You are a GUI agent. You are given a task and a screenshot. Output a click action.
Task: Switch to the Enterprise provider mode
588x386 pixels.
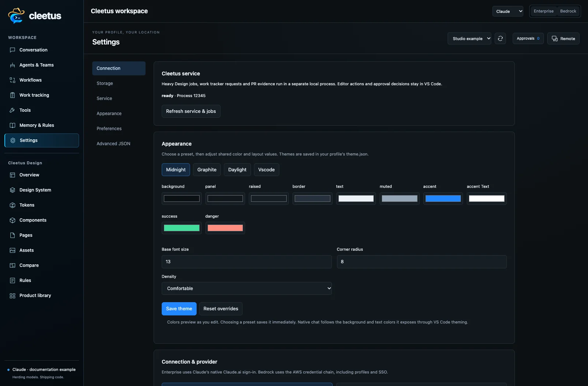point(544,11)
